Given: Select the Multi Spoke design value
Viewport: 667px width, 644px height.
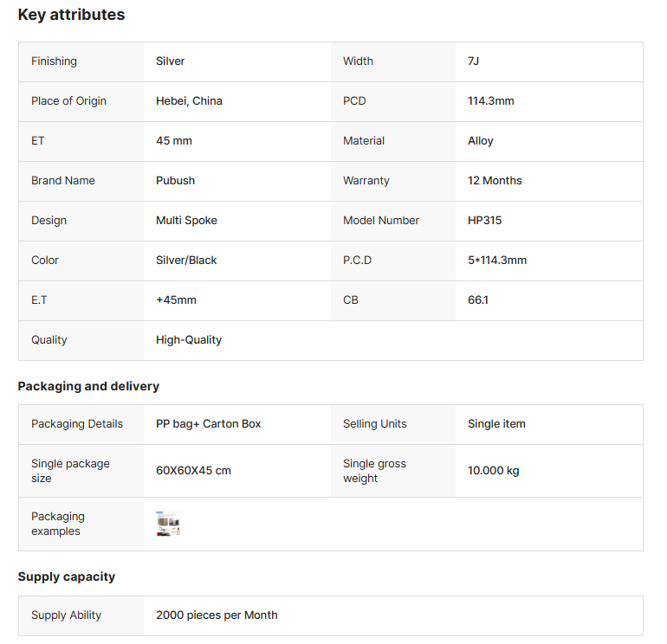Looking at the screenshot, I should point(186,221).
